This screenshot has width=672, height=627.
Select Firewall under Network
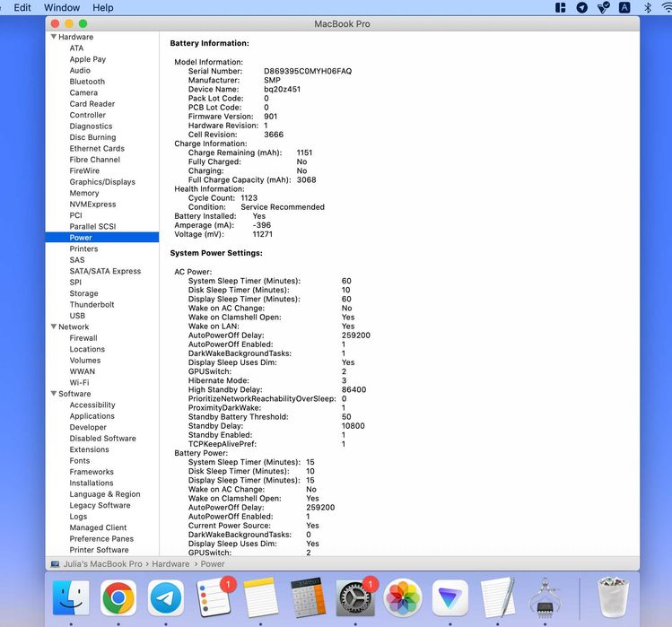click(83, 337)
